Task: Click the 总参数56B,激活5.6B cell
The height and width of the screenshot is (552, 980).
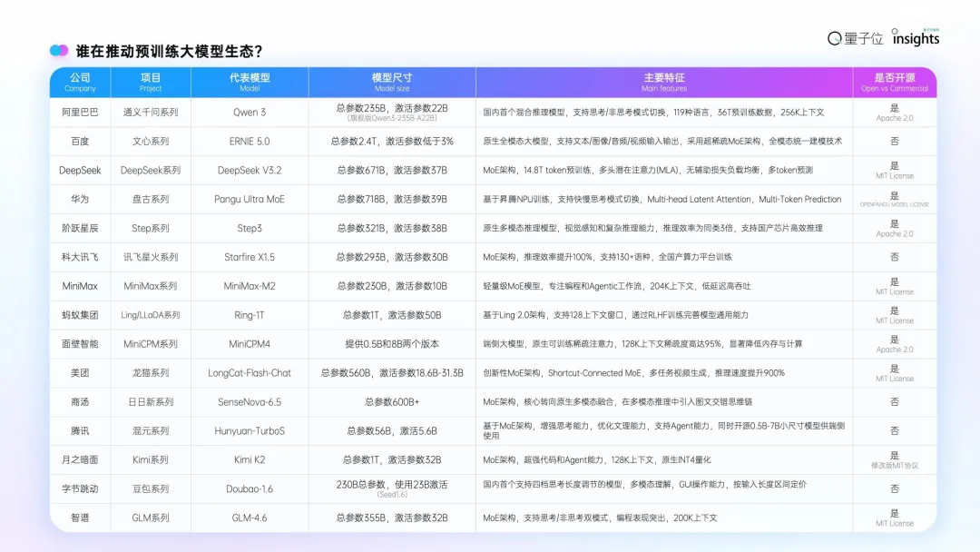Action: click(x=392, y=430)
